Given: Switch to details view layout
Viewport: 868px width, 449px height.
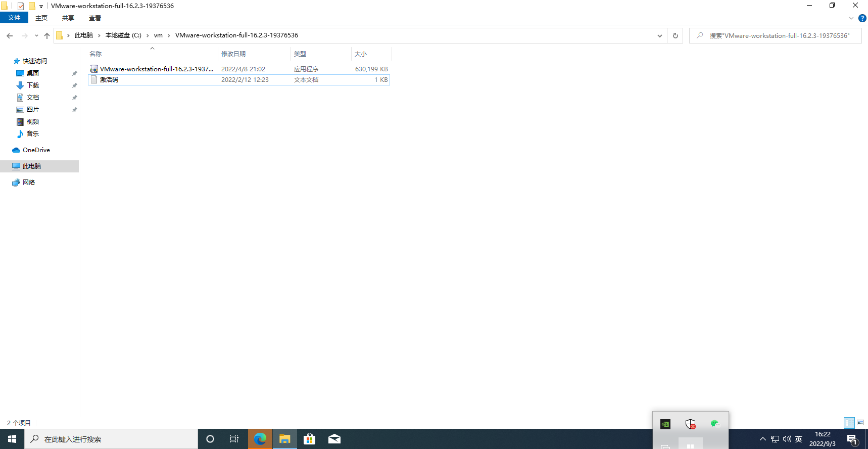Looking at the screenshot, I should point(849,423).
